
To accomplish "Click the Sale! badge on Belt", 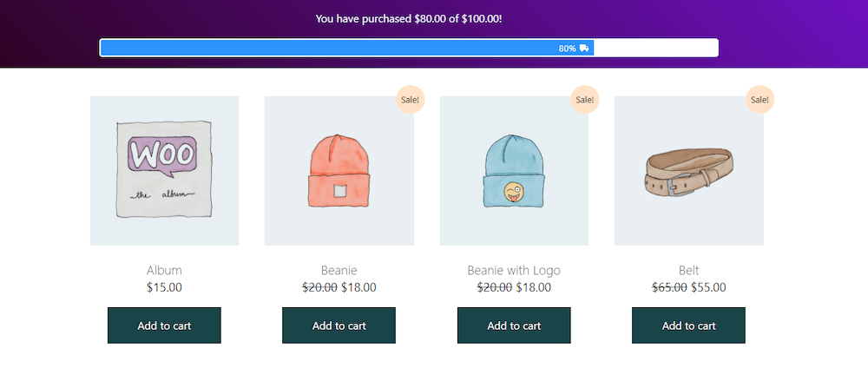I will pyautogui.click(x=759, y=100).
